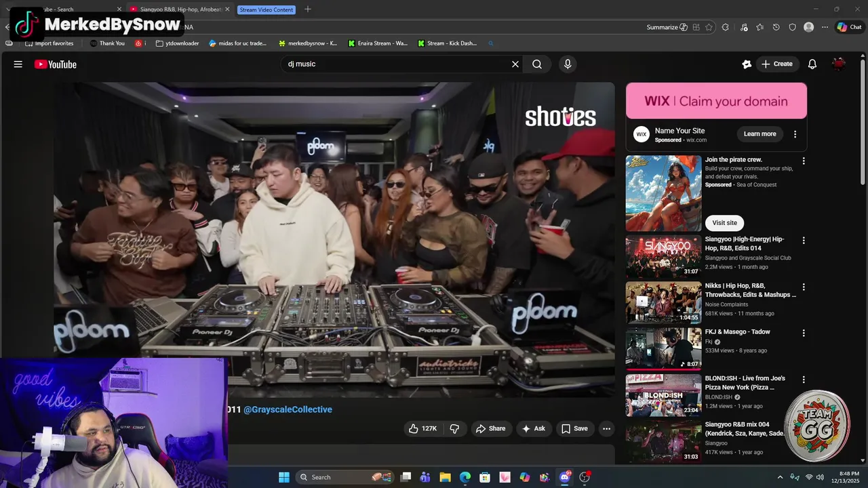Click the Wix 'Claim your domain' banner
Screen dimensions: 868x488
[x=716, y=101]
